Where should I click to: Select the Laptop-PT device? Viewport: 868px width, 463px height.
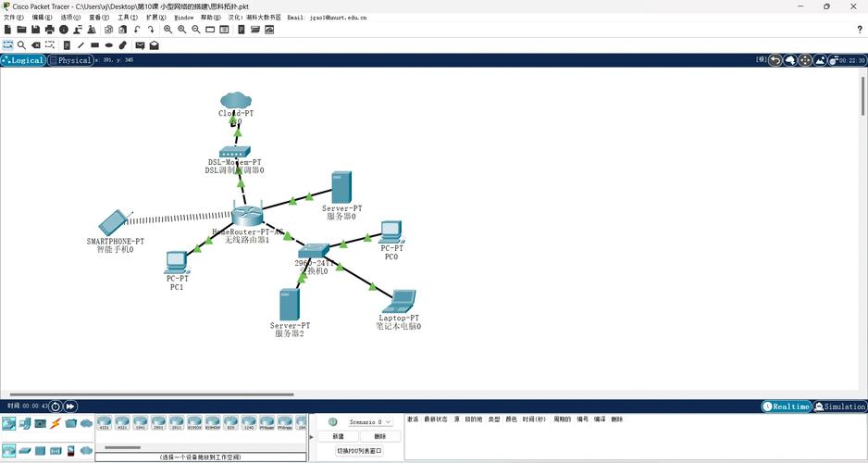point(399,302)
